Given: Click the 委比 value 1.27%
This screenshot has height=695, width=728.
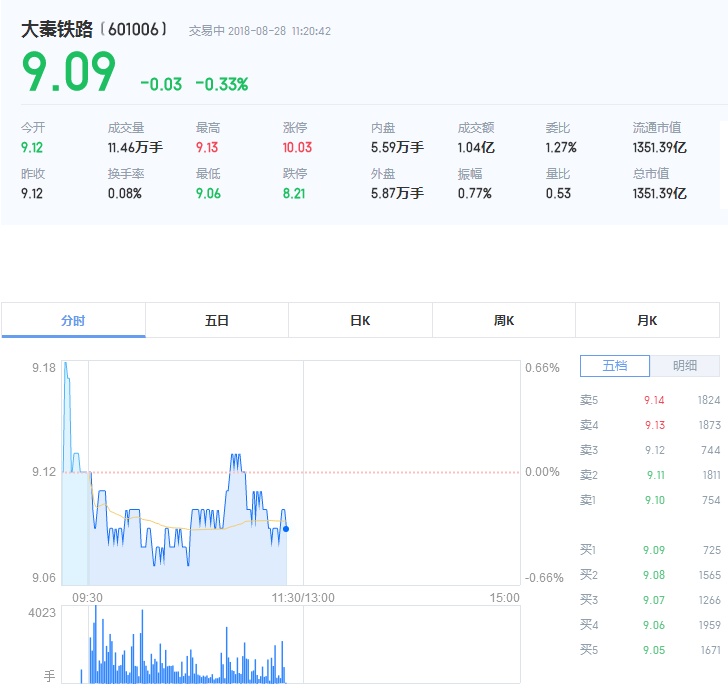Looking at the screenshot, I should pyautogui.click(x=561, y=148).
